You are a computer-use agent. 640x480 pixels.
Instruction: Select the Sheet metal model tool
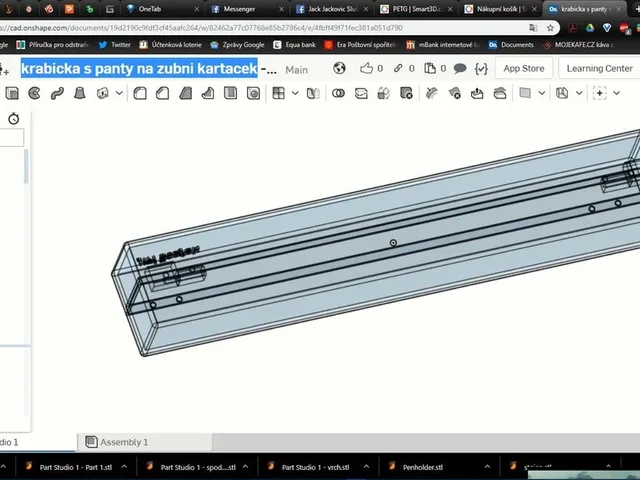(562, 93)
